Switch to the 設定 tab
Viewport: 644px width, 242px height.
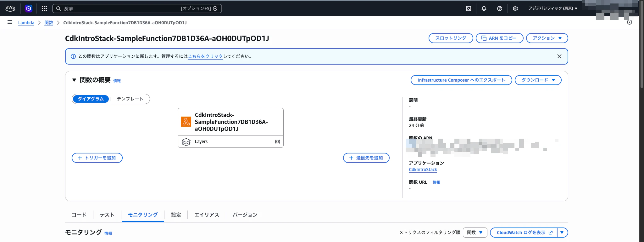pyautogui.click(x=176, y=215)
